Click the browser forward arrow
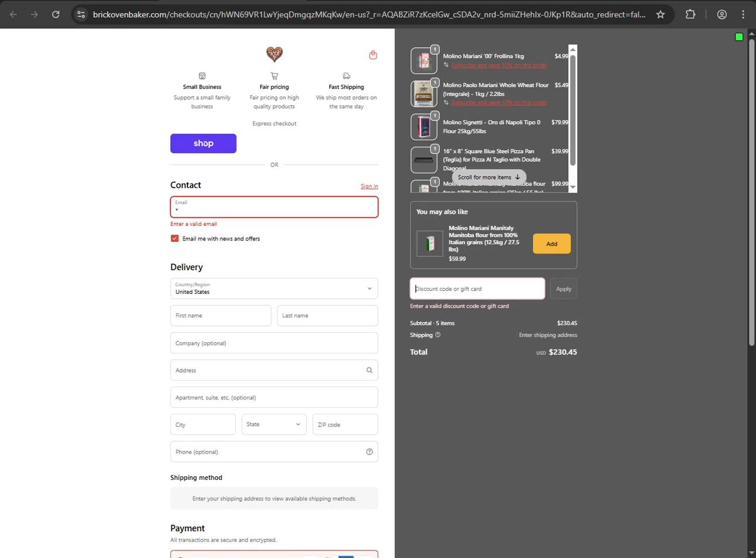 click(x=34, y=14)
